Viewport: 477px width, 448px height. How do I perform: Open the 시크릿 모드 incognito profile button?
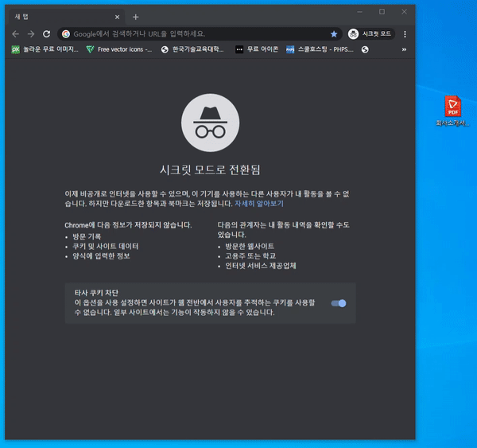(x=371, y=33)
